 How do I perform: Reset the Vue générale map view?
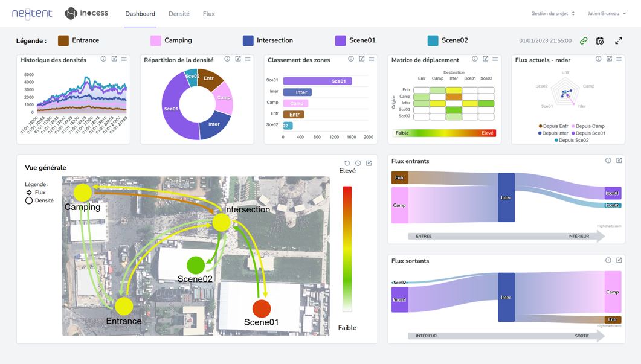(x=347, y=163)
